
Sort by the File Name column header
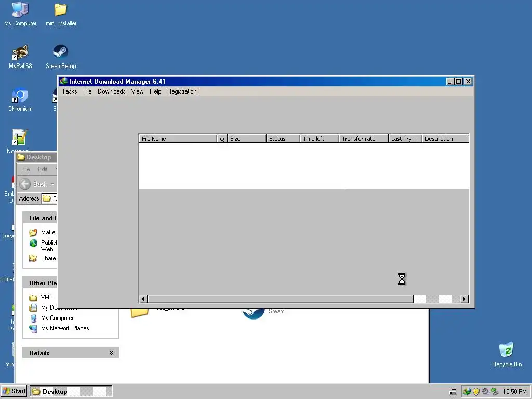178,138
